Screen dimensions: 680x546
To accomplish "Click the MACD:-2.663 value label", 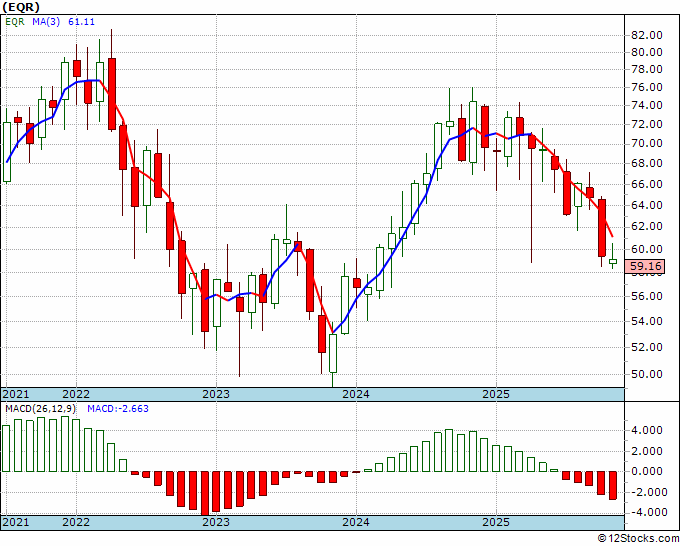I will (x=118, y=409).
